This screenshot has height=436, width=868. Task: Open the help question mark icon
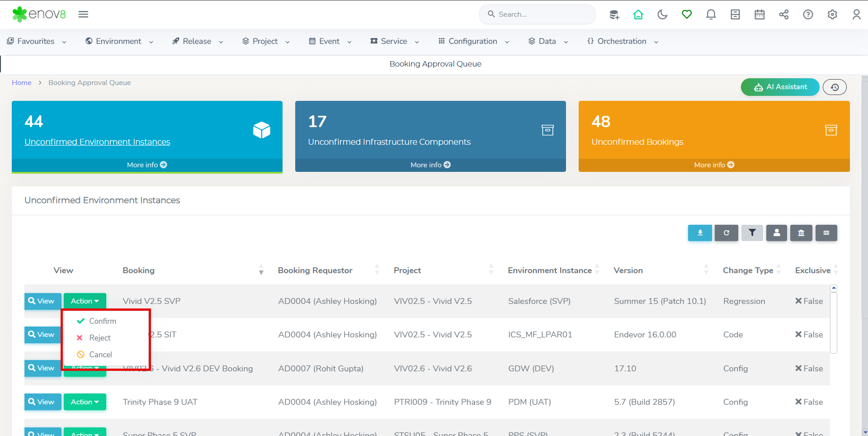pos(808,14)
